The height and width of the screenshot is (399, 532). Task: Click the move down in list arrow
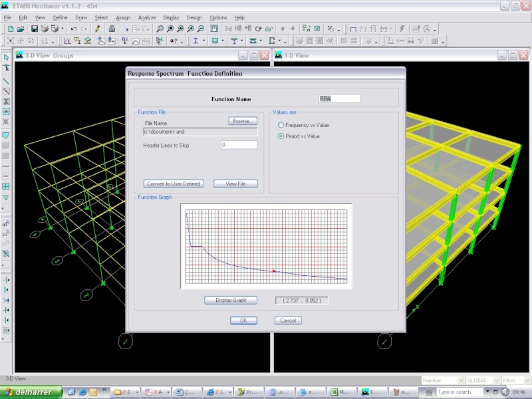pyautogui.click(x=293, y=29)
